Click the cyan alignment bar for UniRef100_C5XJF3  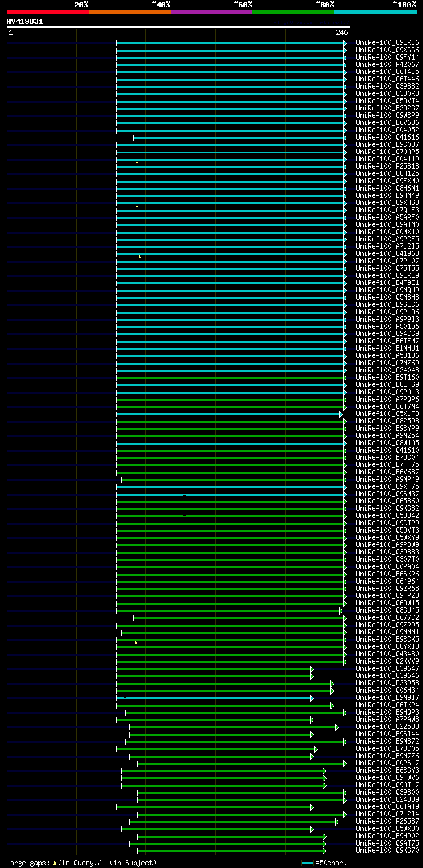[x=229, y=414]
